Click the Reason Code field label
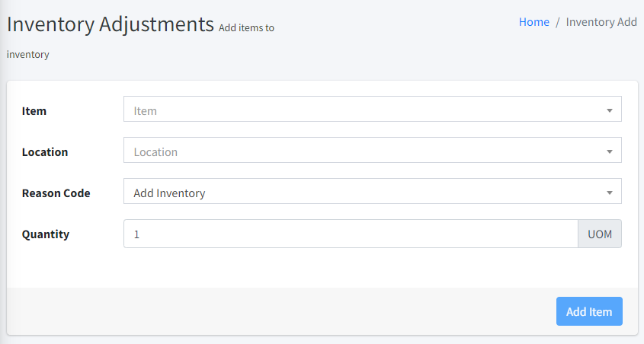 pyautogui.click(x=56, y=193)
